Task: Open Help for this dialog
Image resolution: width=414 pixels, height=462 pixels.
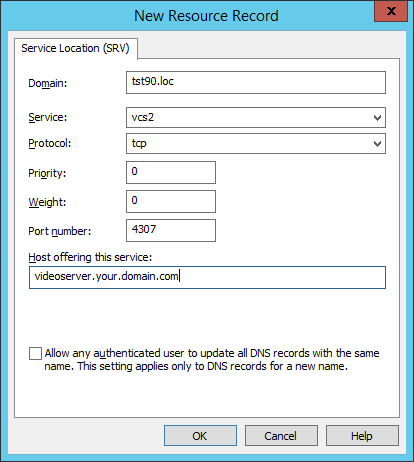Action: [362, 436]
